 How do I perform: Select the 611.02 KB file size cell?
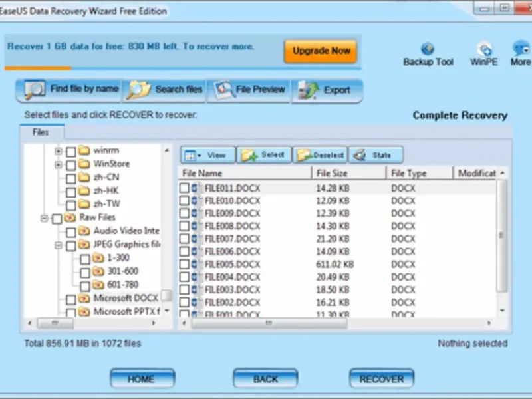[x=335, y=264]
